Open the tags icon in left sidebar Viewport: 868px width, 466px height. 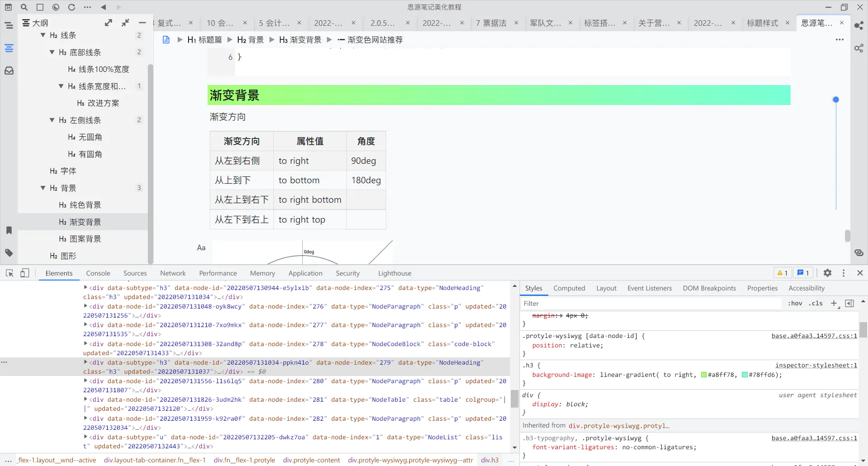tap(9, 253)
